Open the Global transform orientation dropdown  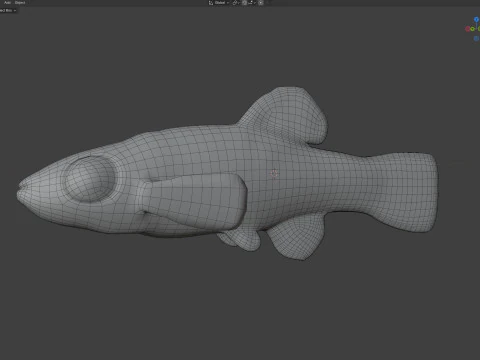(x=221, y=3)
